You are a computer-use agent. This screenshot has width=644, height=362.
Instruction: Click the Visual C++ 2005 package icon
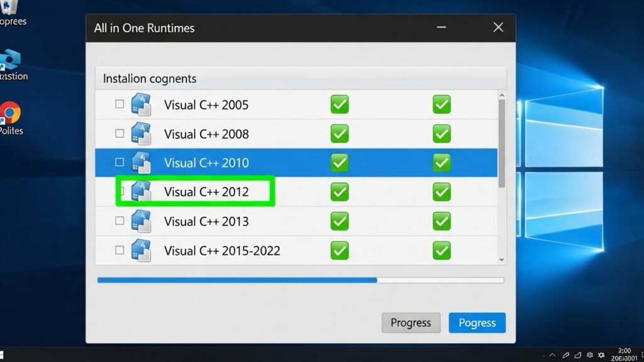tap(141, 104)
